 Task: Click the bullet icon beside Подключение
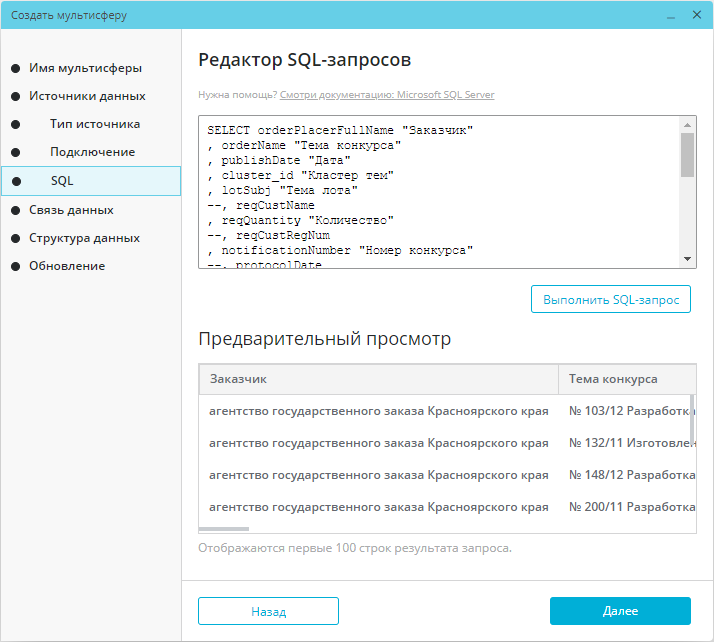15,153
